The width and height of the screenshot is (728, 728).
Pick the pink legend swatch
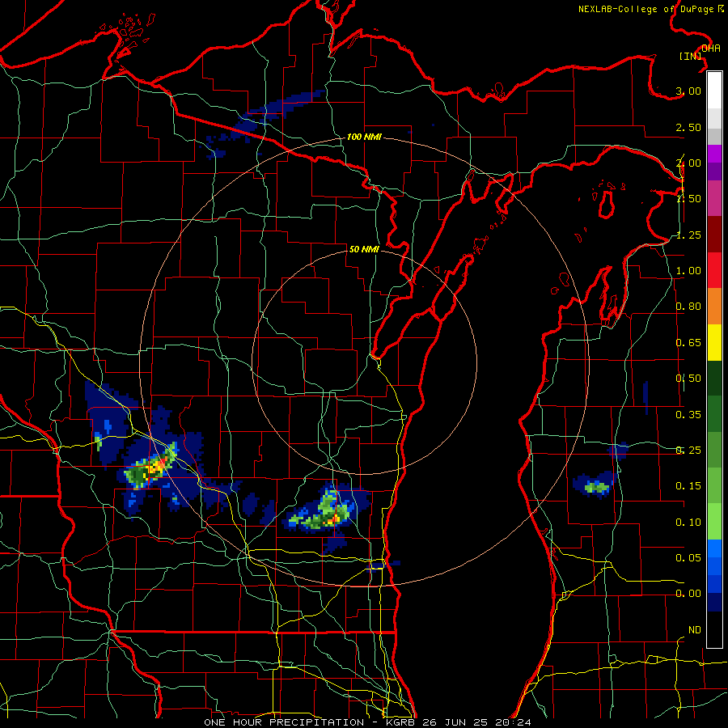[714, 198]
